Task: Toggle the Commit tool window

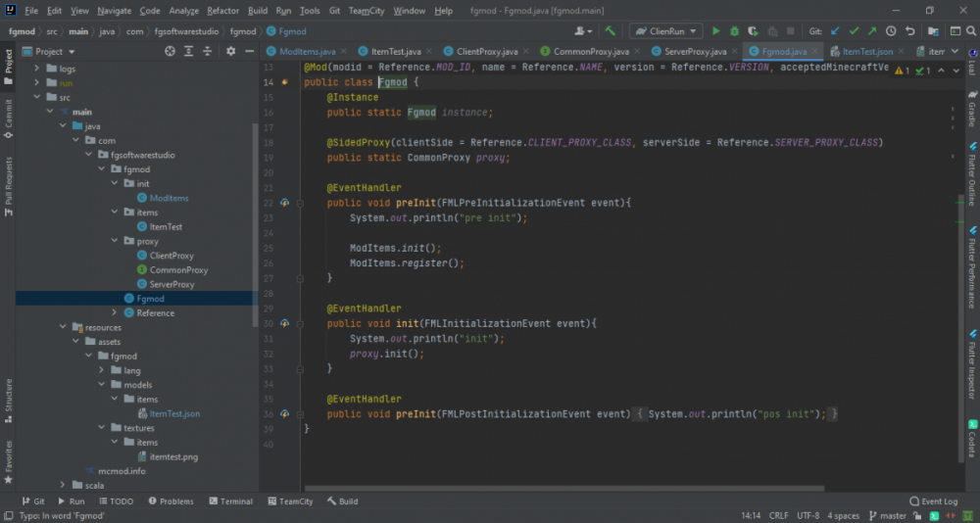Action: (8, 119)
